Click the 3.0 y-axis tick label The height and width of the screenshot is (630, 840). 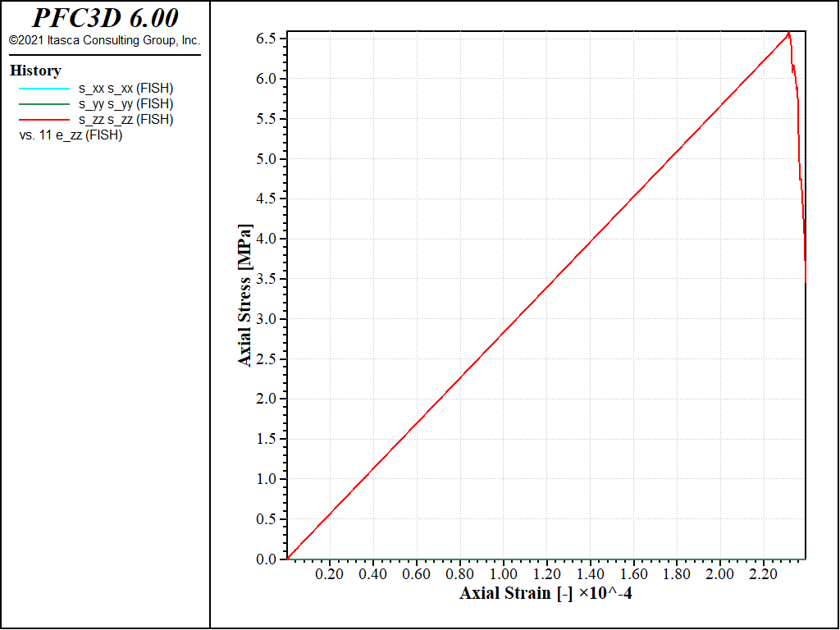pos(267,319)
